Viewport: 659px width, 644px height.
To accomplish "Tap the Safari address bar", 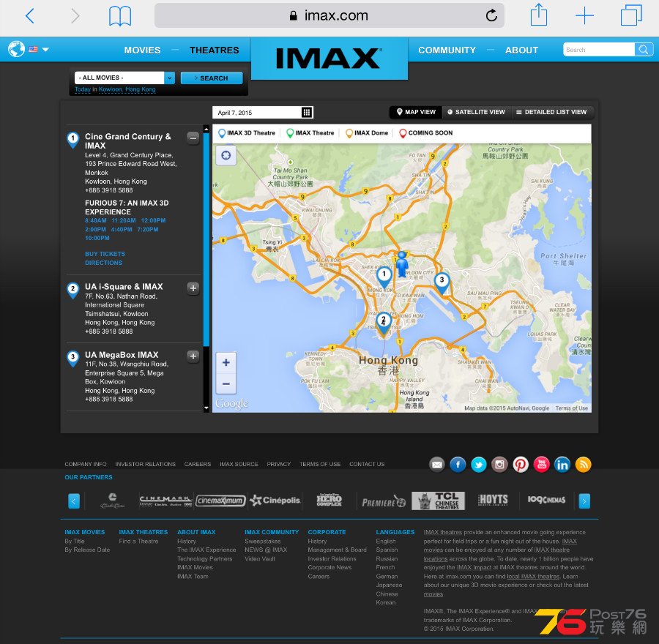I will (329, 15).
